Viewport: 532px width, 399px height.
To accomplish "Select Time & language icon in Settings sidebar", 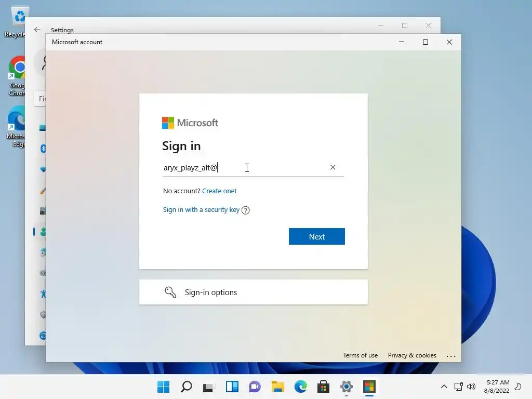I will click(x=43, y=252).
